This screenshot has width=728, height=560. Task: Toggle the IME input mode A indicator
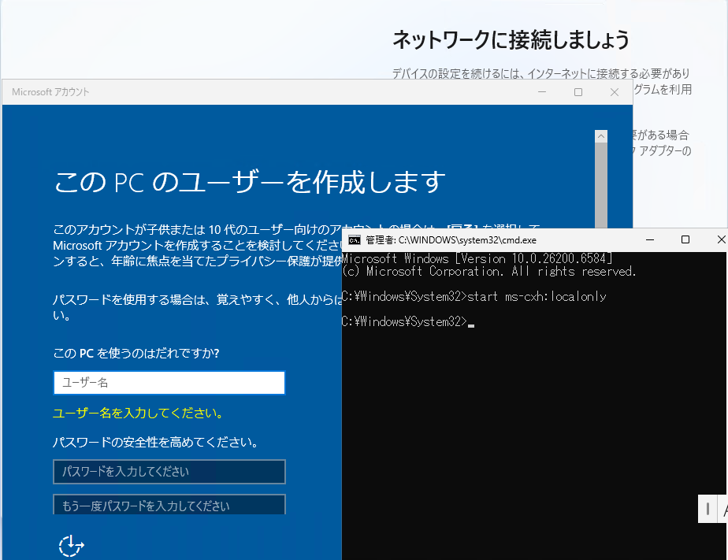pyautogui.click(x=723, y=509)
